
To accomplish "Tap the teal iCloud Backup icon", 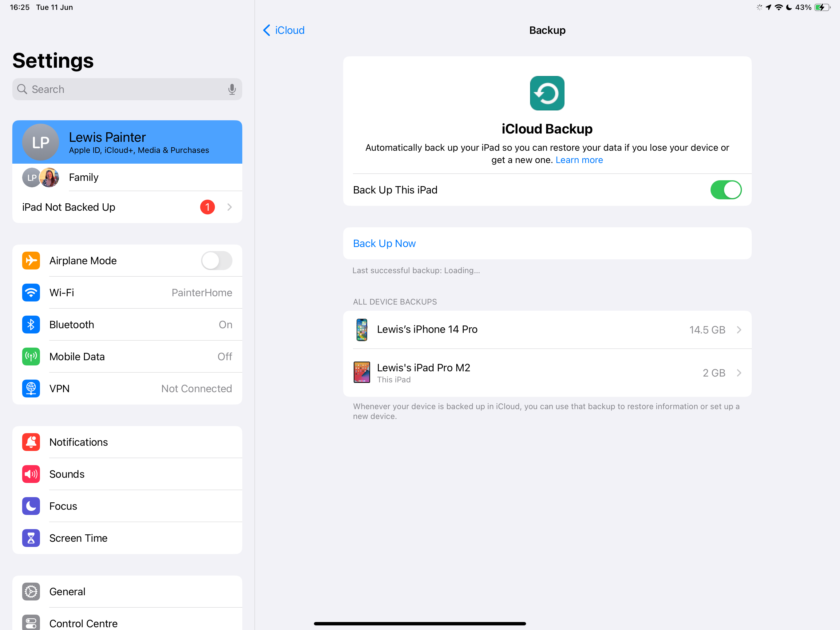I will 547,93.
